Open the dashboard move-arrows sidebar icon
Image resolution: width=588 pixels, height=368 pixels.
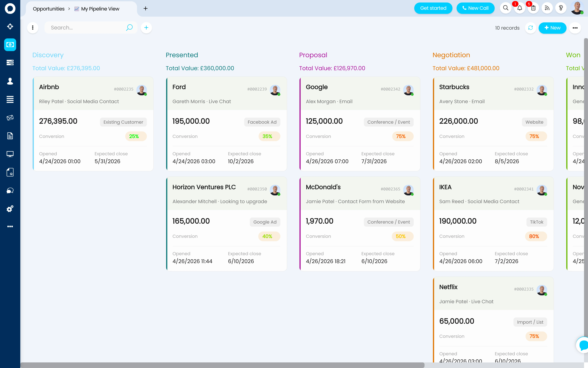[10, 26]
